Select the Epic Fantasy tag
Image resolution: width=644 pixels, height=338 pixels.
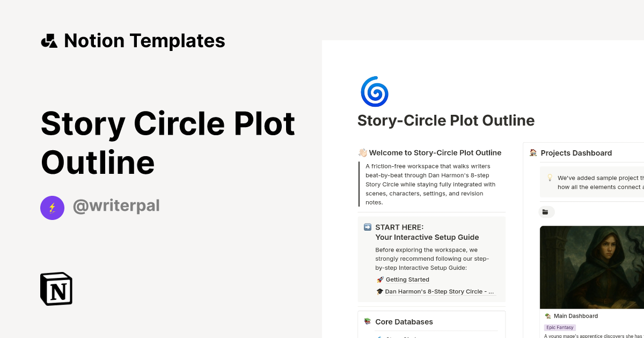(560, 327)
